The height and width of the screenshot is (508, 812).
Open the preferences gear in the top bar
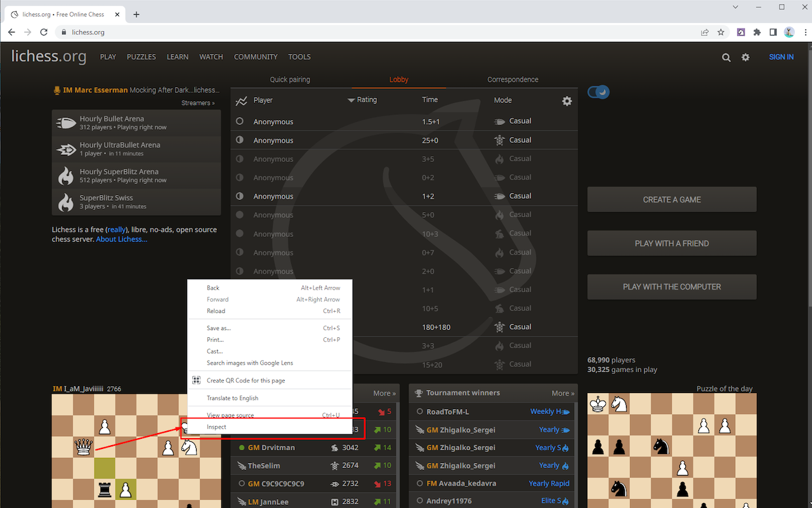tap(745, 57)
